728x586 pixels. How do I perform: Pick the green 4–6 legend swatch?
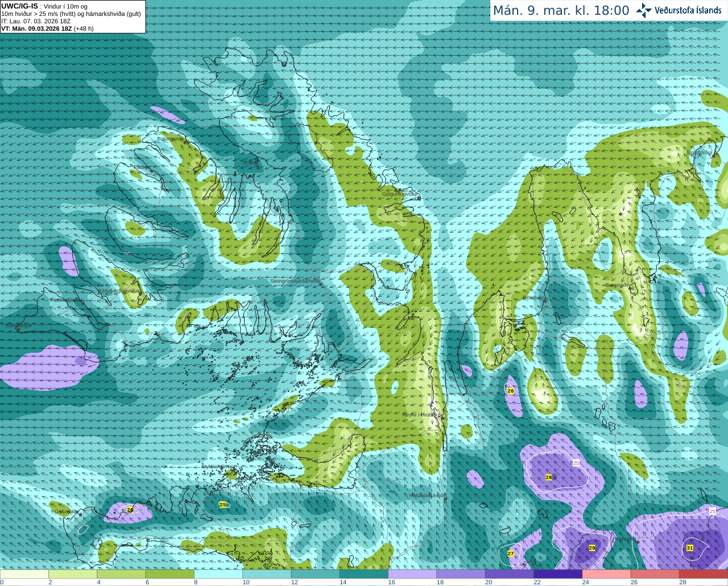(x=121, y=574)
